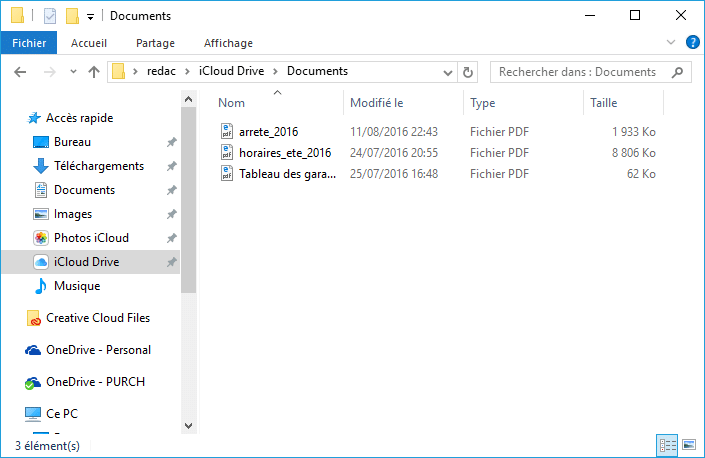This screenshot has width=705, height=458.
Task: Unpin Téléchargements from Quick access pin
Action: coord(171,166)
